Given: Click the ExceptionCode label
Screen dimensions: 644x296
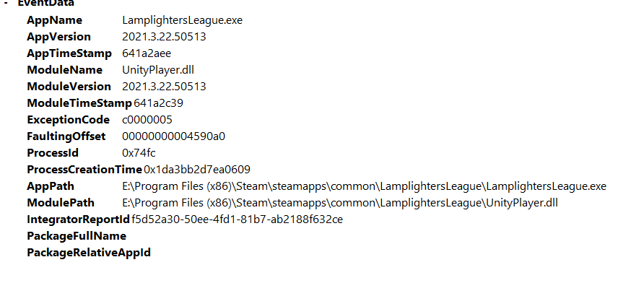Looking at the screenshot, I should (x=68, y=120).
